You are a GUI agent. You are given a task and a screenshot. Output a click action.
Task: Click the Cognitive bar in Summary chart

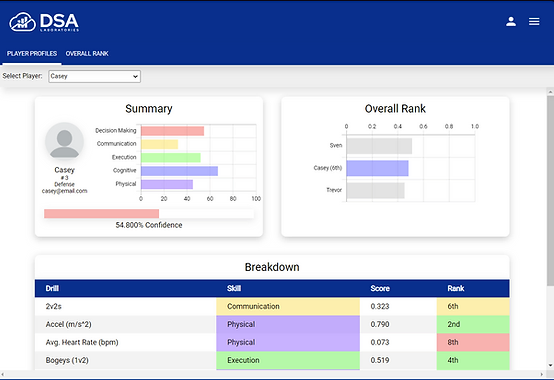[x=179, y=171]
